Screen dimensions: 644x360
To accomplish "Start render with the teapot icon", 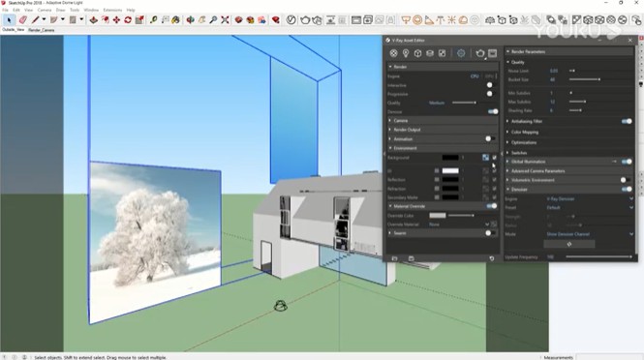I will pyautogui.click(x=480, y=53).
